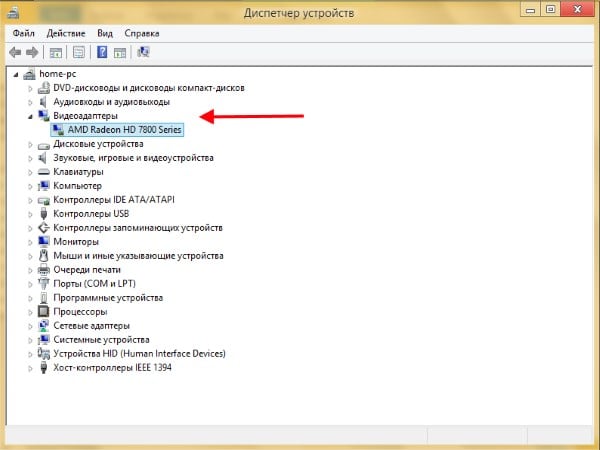Click the Forward arrow toolbar icon
This screenshot has width=600, height=450.
click(32, 51)
